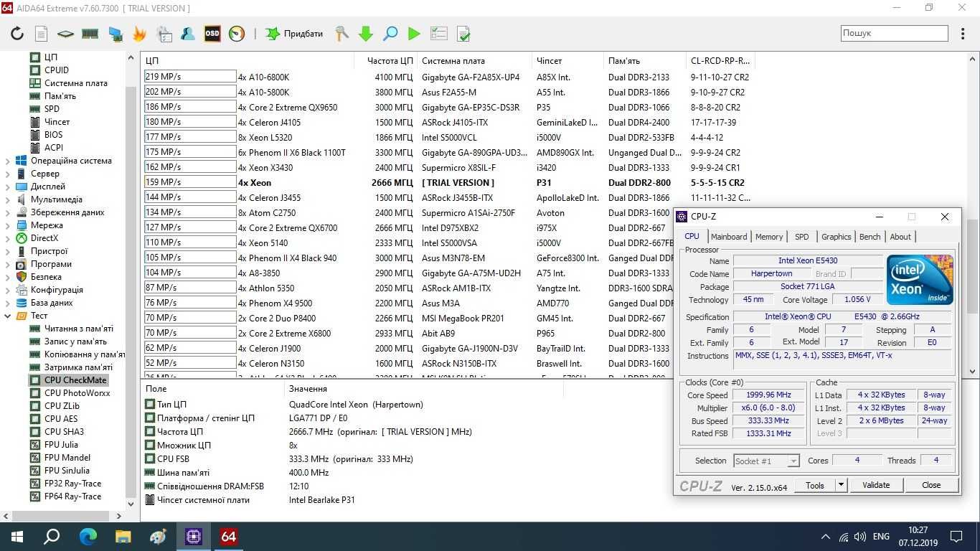980x551 pixels.
Task: Click the magnifier search toolbar icon
Action: coord(390,34)
